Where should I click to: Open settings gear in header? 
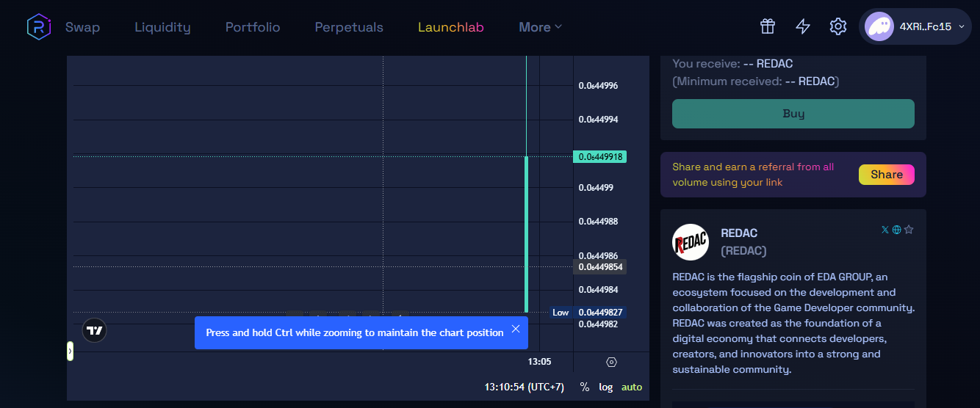(x=838, y=26)
